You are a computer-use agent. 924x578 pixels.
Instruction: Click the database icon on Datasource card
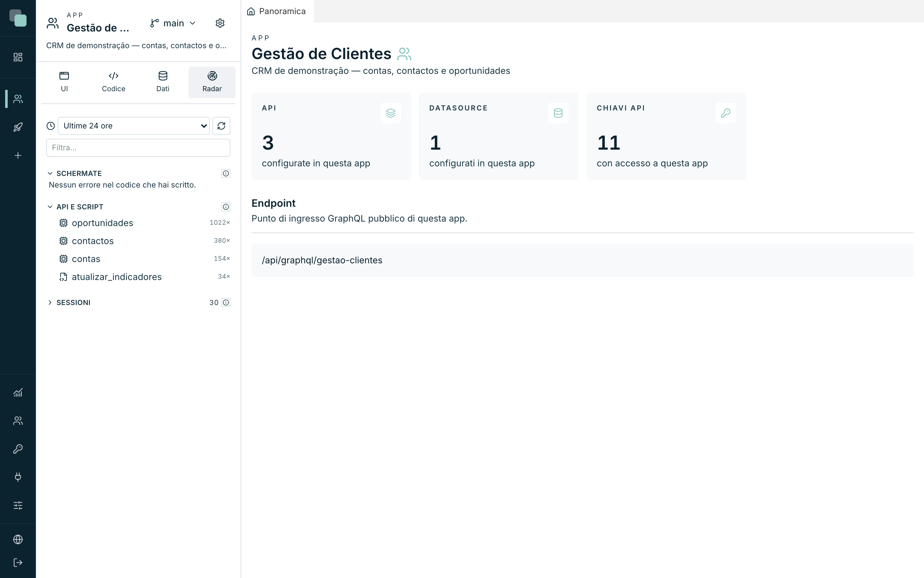coord(558,113)
